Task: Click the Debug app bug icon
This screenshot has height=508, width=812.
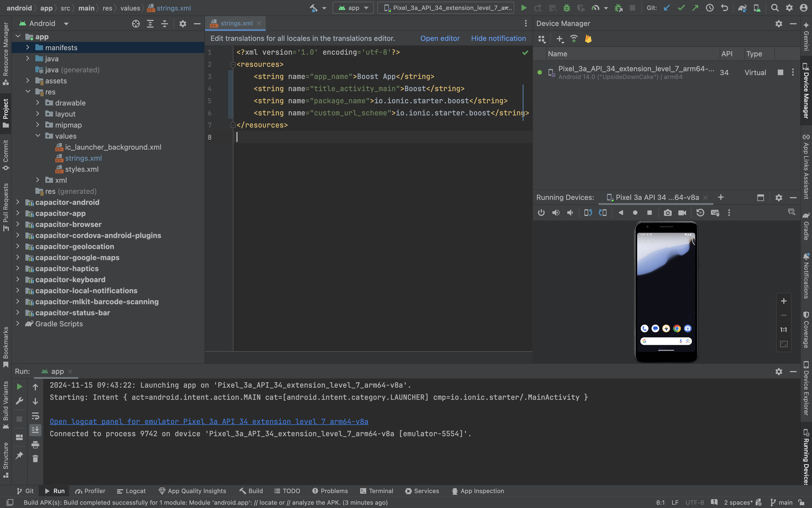Action: (566, 8)
